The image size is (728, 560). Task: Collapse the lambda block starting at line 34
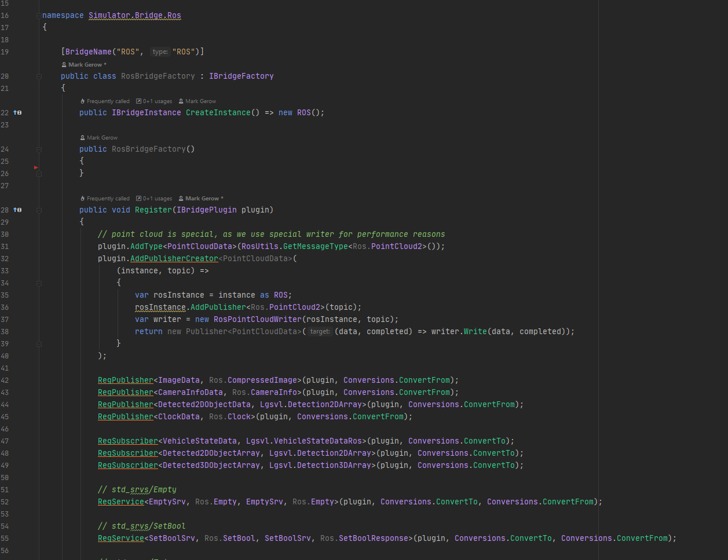(x=39, y=283)
